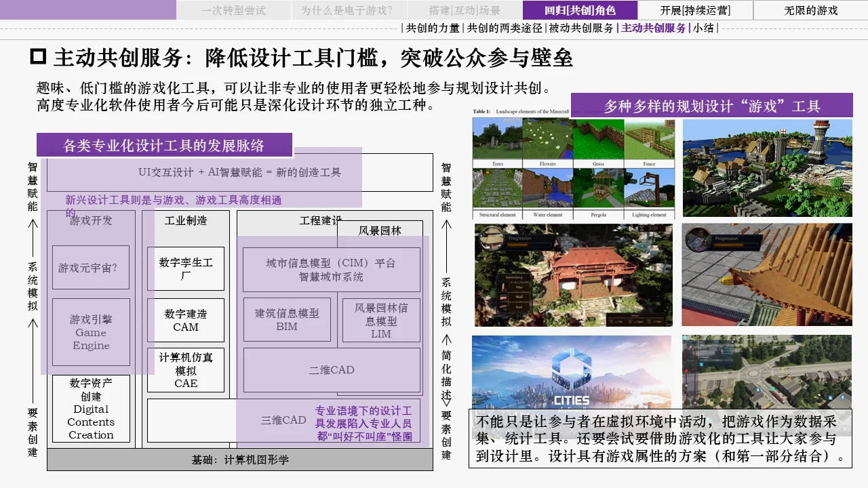Click the purple note 专业语境下的设计工具
This screenshot has height=488, width=868.
point(363,424)
